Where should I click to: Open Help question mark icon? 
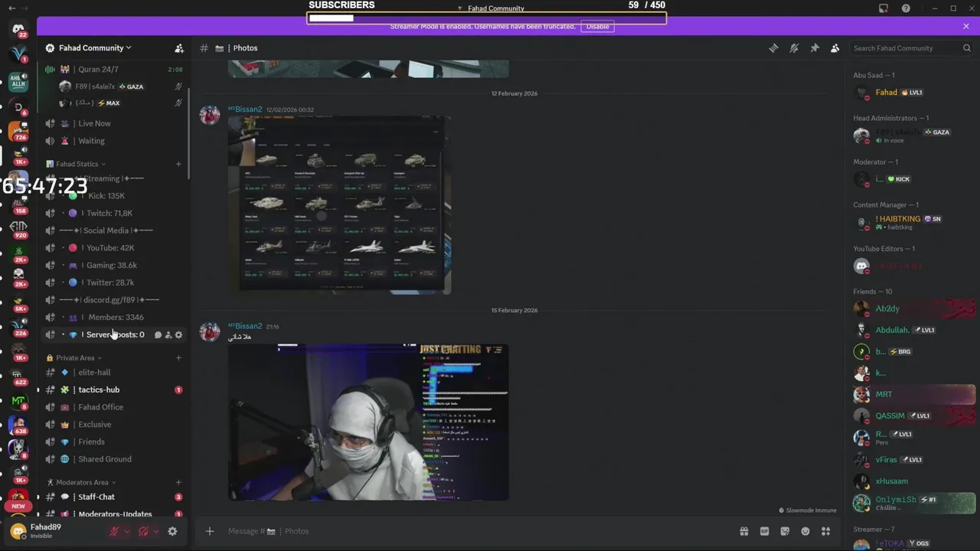[906, 8]
